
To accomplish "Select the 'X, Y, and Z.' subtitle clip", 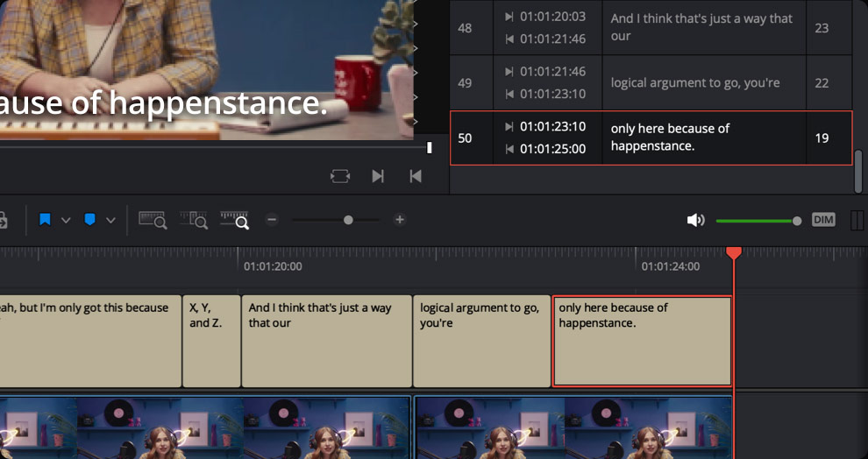I will 210,341.
